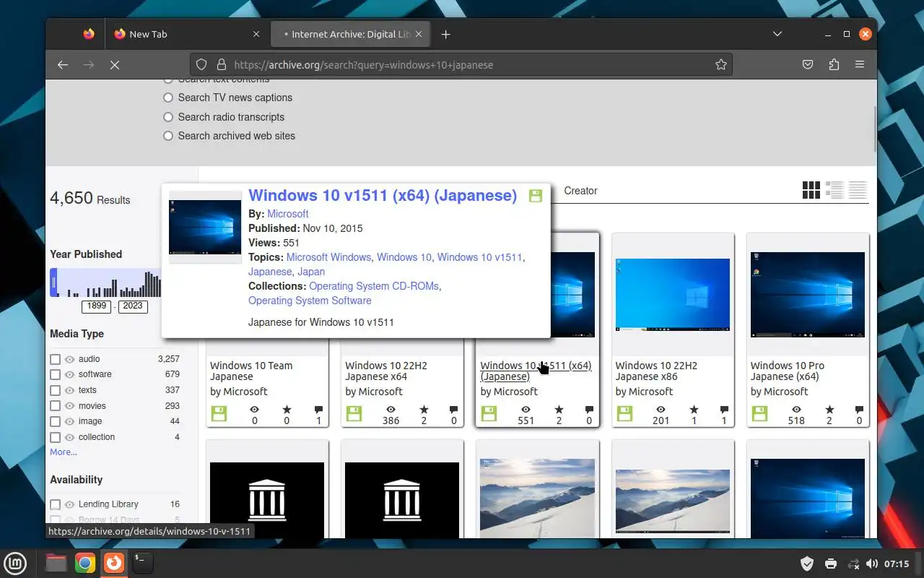This screenshot has height=578, width=924.
Task: Sort results by Creator
Action: click(x=580, y=191)
